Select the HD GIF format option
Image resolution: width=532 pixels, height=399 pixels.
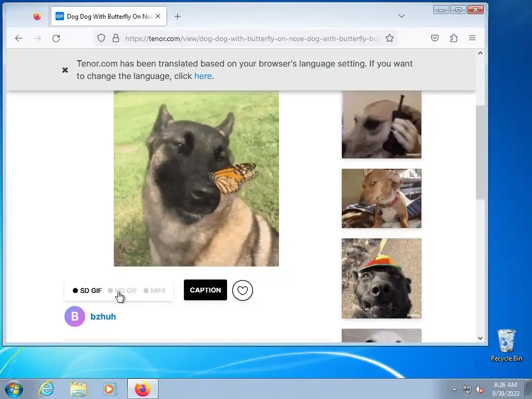[x=123, y=290]
